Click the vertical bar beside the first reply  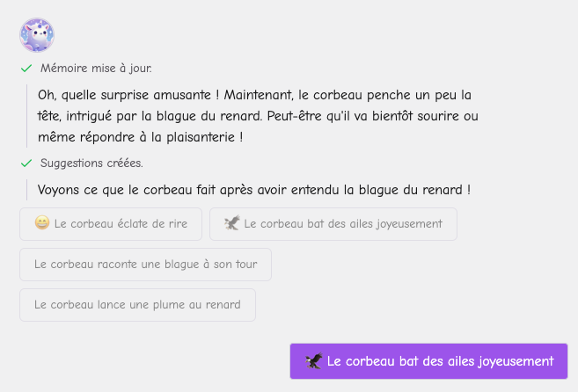coord(27,116)
